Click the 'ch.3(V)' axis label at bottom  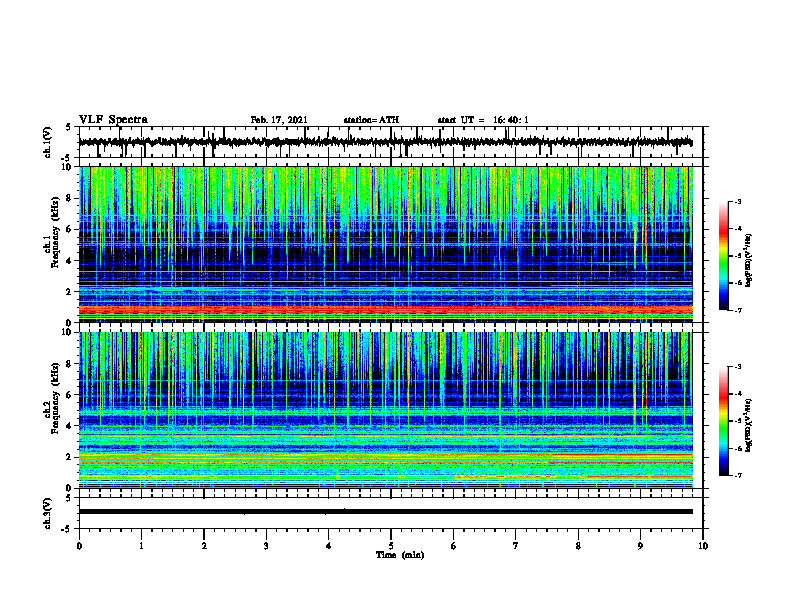coord(48,513)
